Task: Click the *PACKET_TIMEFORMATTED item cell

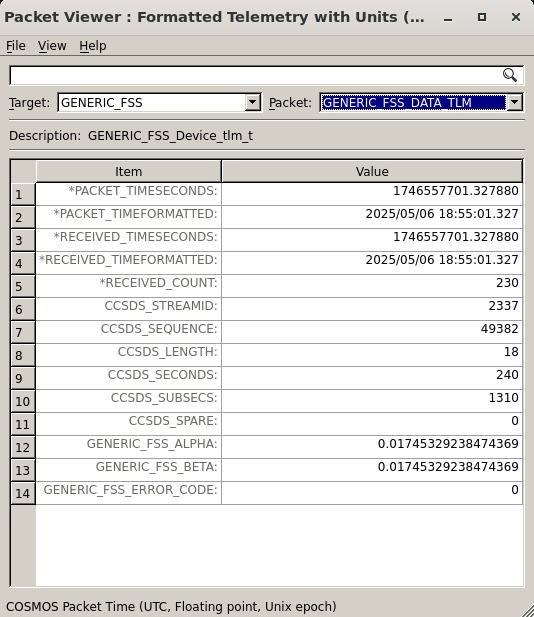Action: pos(129,217)
